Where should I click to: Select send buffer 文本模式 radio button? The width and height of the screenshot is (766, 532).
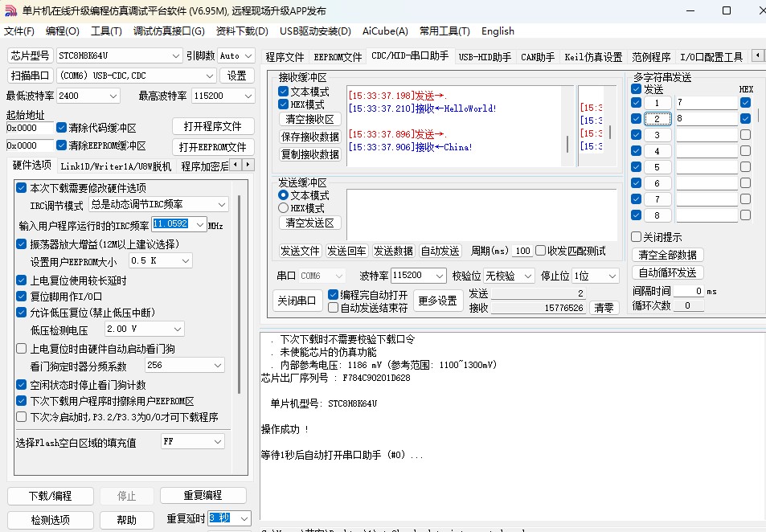tap(284, 195)
